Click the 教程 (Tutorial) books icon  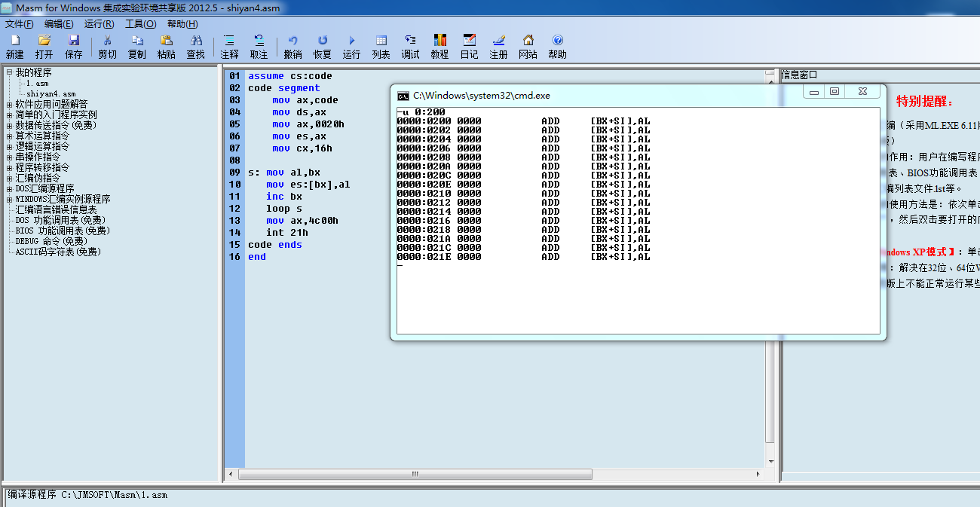pos(439,41)
